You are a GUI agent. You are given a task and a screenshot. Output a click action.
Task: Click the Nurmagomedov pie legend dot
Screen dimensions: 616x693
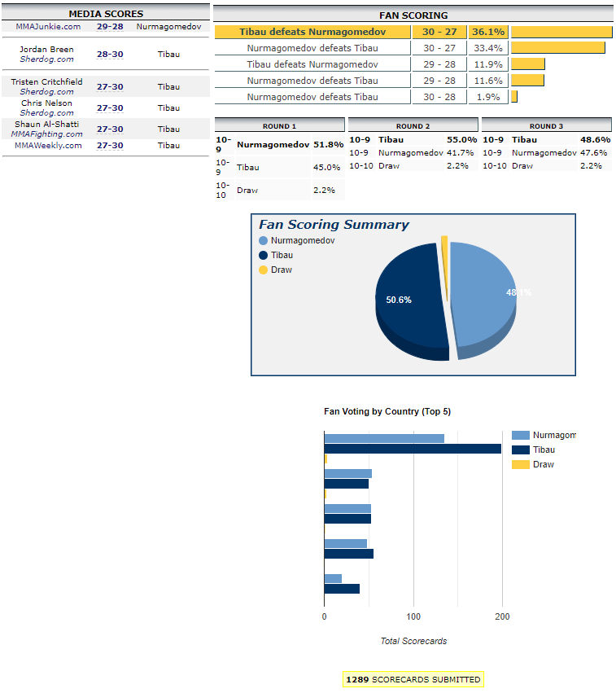pos(263,240)
